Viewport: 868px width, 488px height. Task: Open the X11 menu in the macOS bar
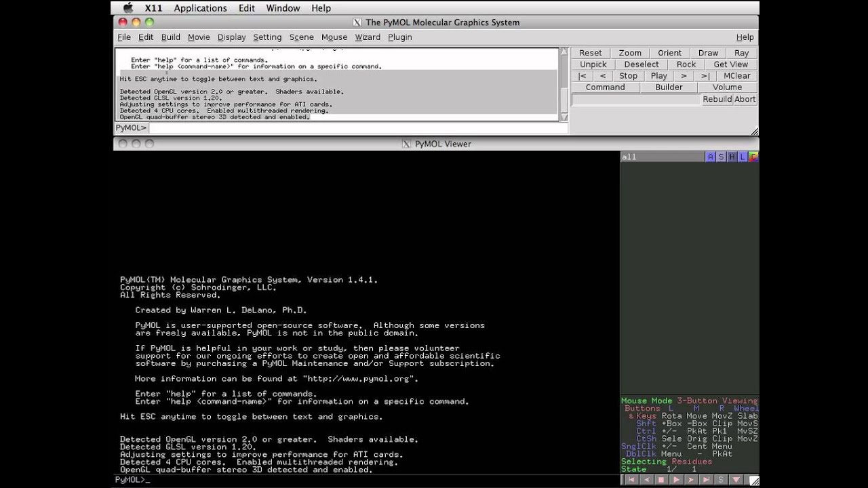pyautogui.click(x=153, y=8)
